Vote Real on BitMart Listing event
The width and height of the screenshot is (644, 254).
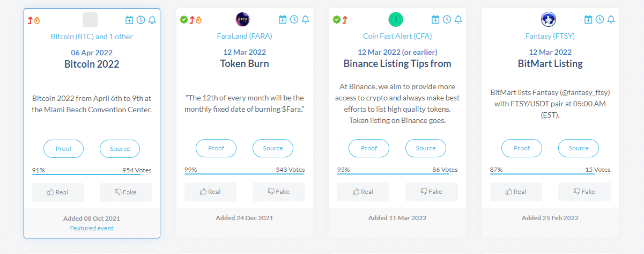pos(516,192)
